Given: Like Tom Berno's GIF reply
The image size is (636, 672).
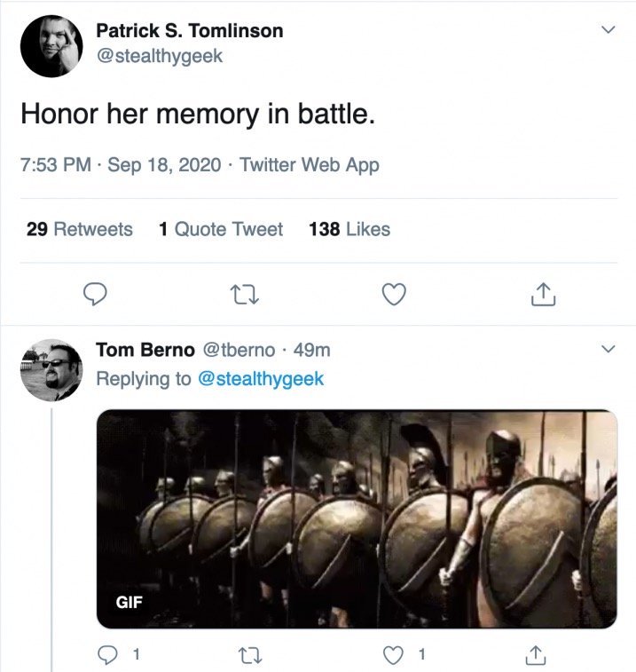Looking at the screenshot, I should 393,655.
